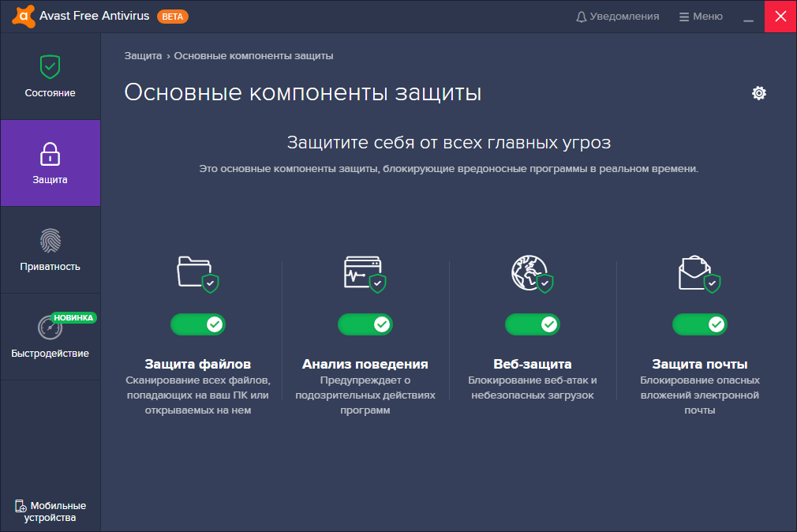Viewport: 797px width, 532px height.
Task: Switch to the Защита tab in sidebar
Action: 50,163
